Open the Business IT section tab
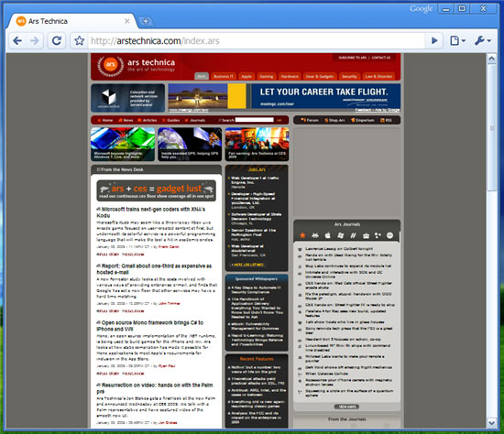Viewport: 504px width, 434px height. tap(224, 77)
